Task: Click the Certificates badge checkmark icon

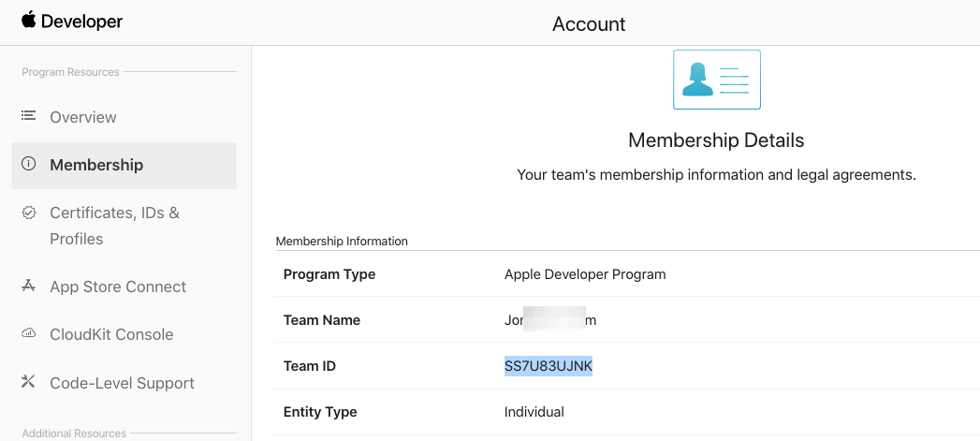Action: tap(29, 213)
